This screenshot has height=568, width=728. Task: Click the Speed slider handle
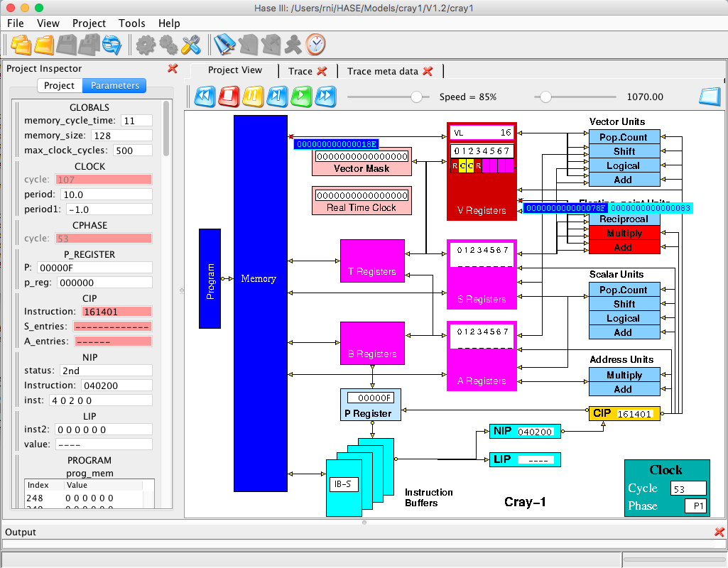[x=416, y=97]
